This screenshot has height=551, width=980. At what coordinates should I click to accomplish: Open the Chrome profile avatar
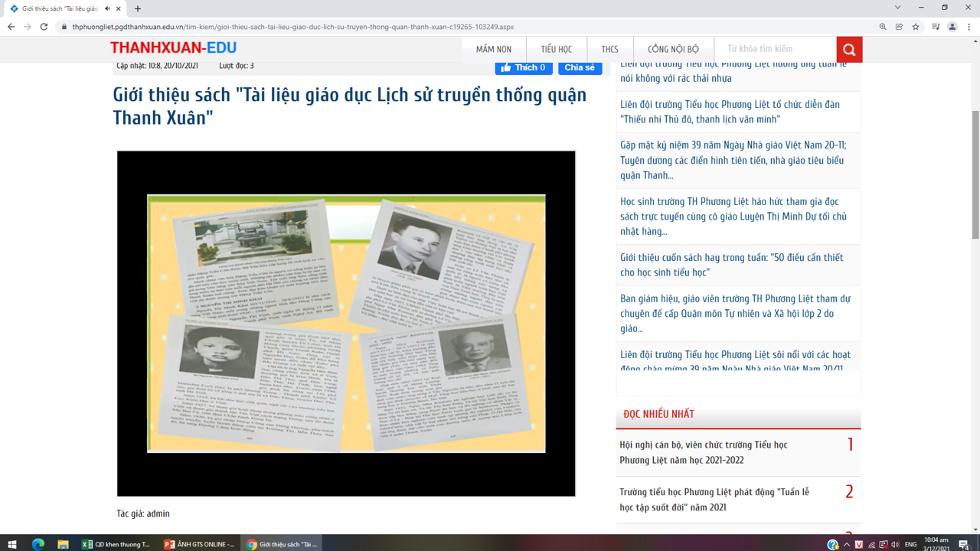click(952, 27)
